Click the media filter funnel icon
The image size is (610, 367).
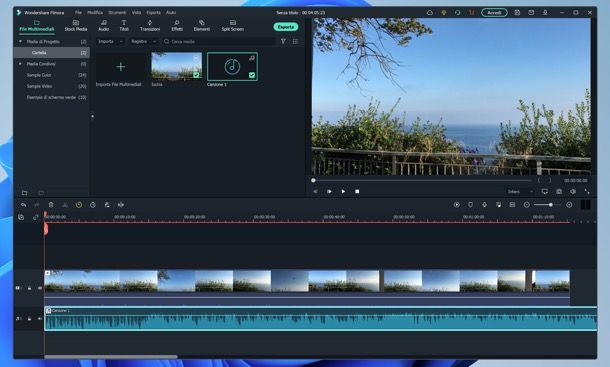pos(283,41)
